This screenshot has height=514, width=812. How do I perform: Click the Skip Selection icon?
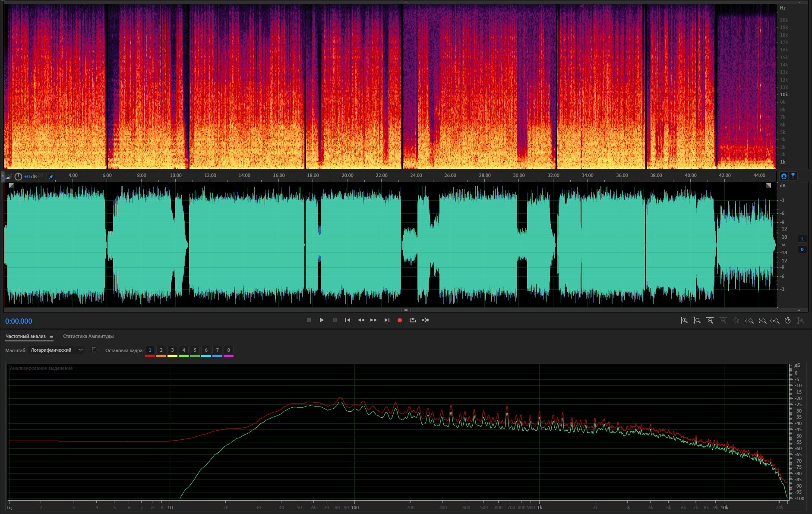click(426, 320)
